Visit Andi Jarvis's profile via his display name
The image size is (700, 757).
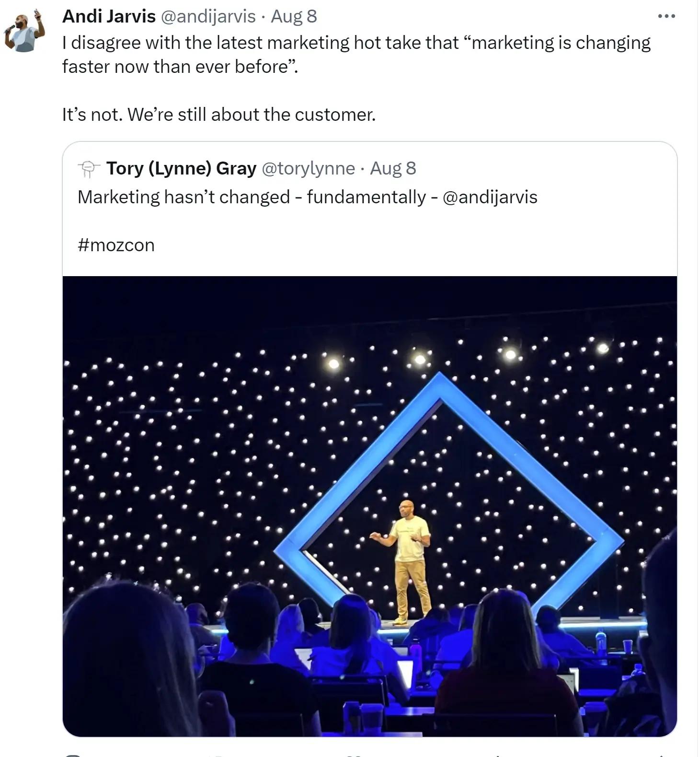(x=108, y=16)
